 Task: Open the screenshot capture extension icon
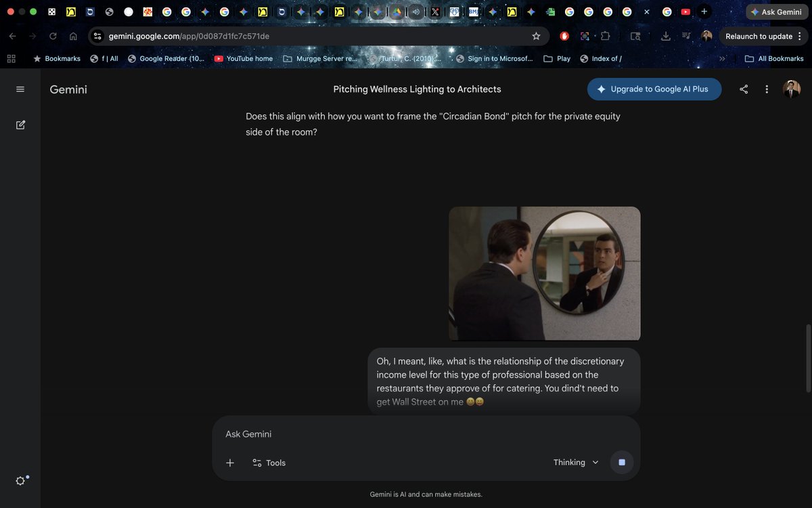[585, 36]
